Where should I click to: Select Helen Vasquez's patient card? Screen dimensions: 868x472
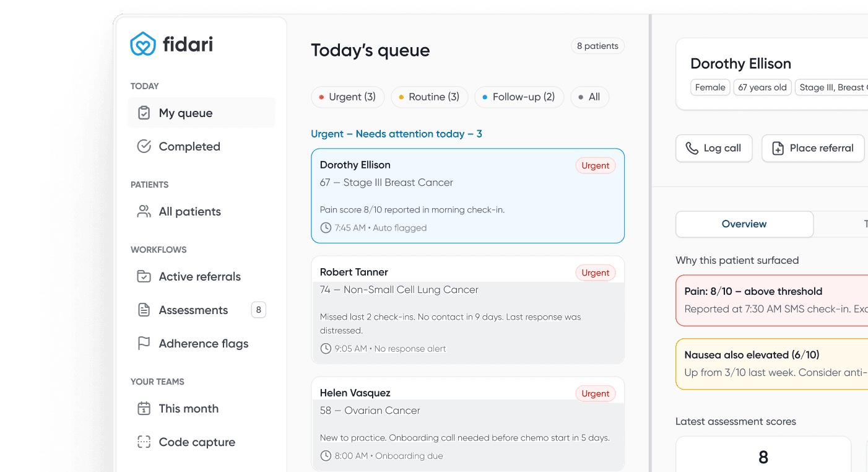[467, 423]
